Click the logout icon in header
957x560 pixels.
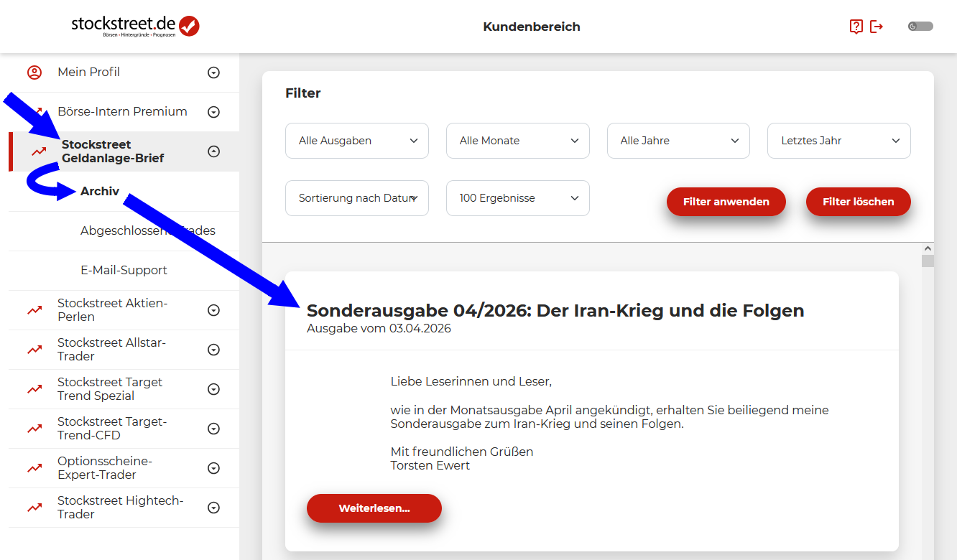tap(877, 27)
